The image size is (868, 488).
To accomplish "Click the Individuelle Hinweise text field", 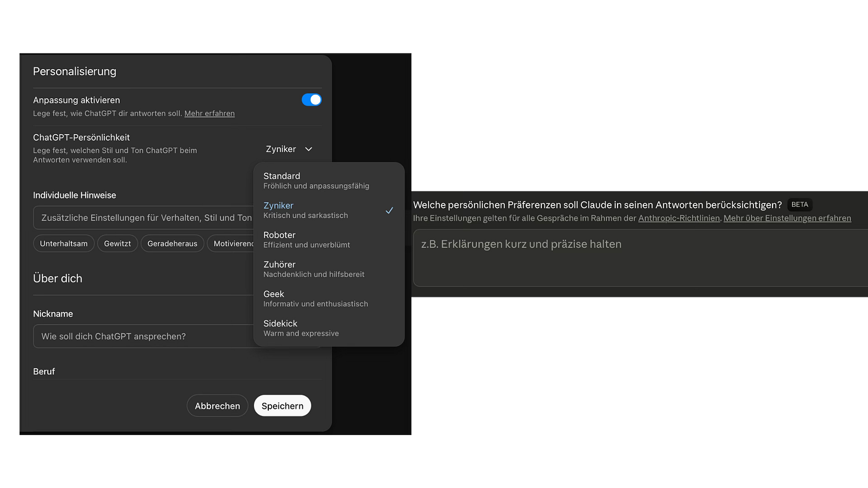I will pos(143,217).
